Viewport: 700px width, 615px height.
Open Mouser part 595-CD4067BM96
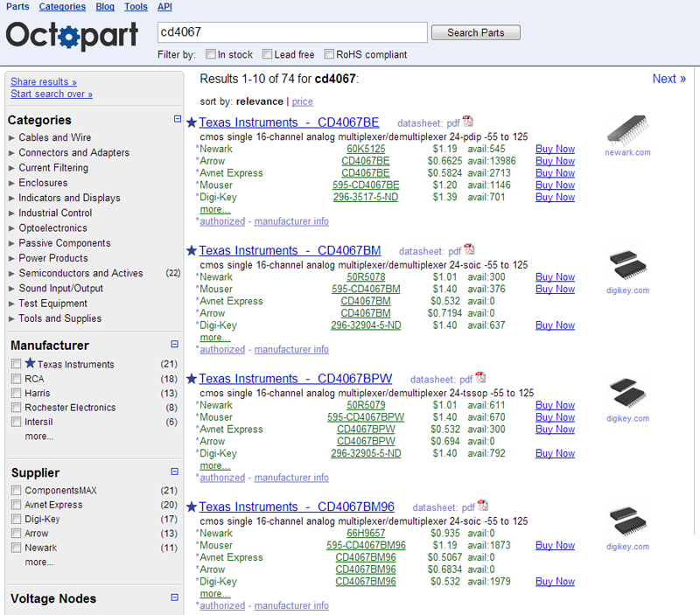(x=366, y=545)
